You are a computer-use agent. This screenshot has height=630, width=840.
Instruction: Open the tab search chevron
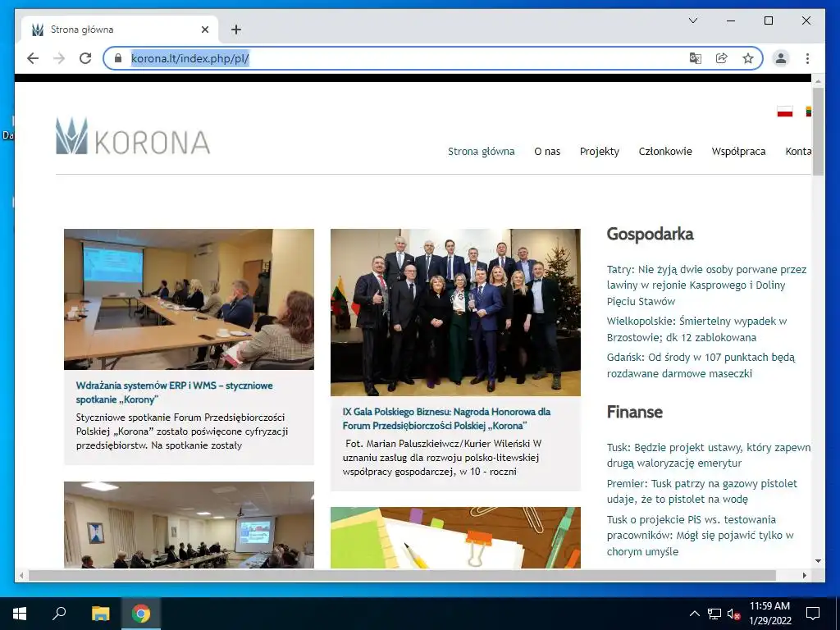(692, 21)
